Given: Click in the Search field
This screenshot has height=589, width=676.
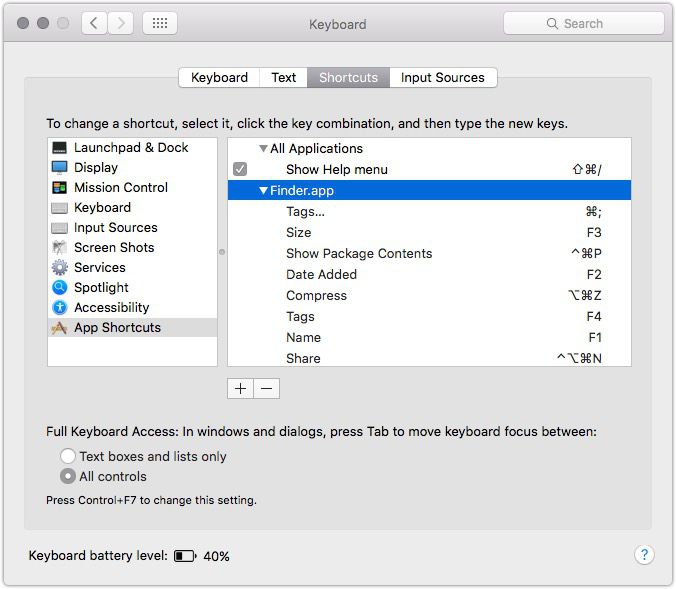Looking at the screenshot, I should point(583,23).
